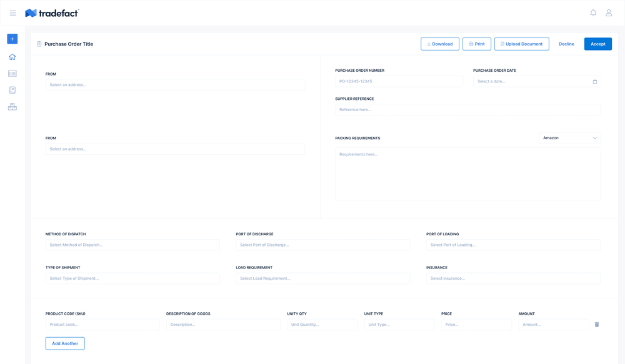Click the clipboard icon beside title

point(39,44)
